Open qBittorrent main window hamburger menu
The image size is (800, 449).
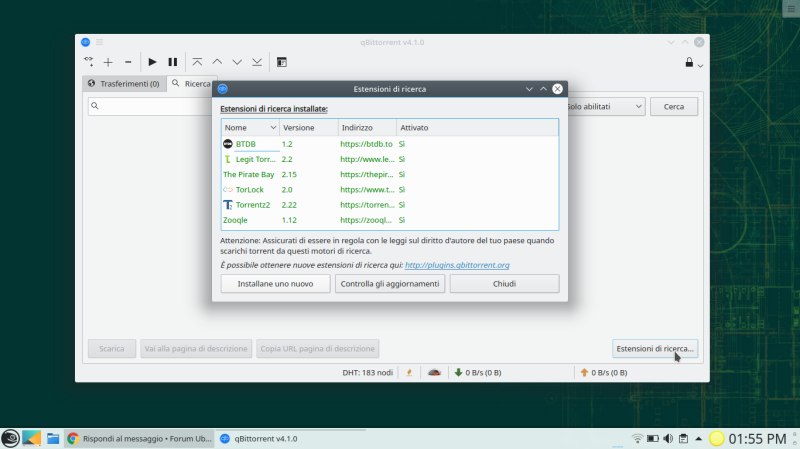[99, 42]
